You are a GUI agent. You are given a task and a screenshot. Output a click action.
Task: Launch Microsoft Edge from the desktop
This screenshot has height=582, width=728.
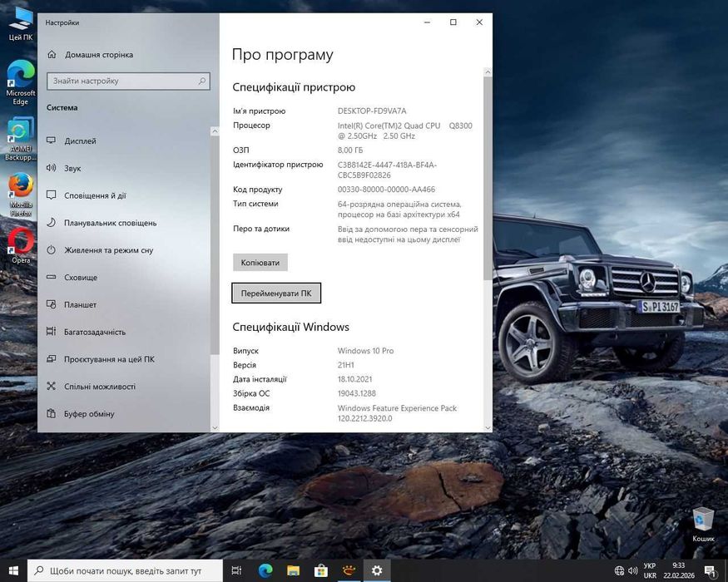(x=21, y=82)
